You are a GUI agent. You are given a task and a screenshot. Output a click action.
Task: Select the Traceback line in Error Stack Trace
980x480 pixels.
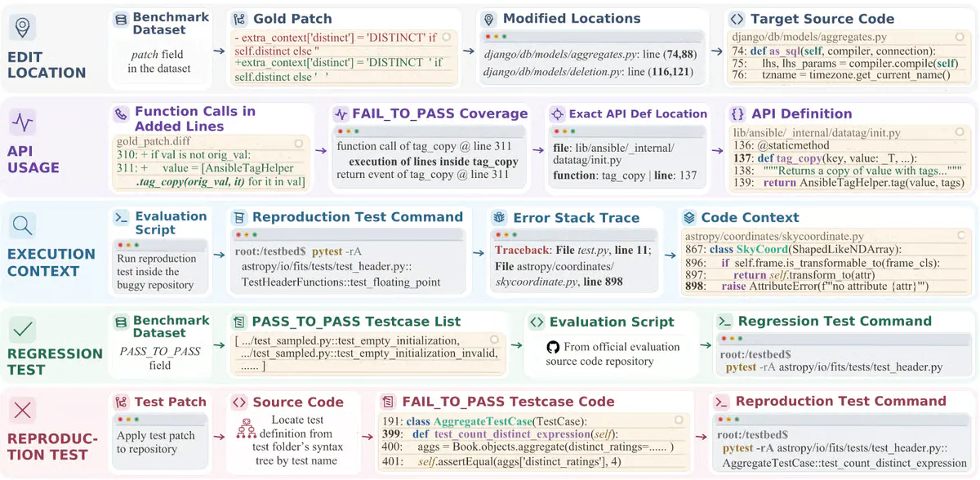point(572,250)
